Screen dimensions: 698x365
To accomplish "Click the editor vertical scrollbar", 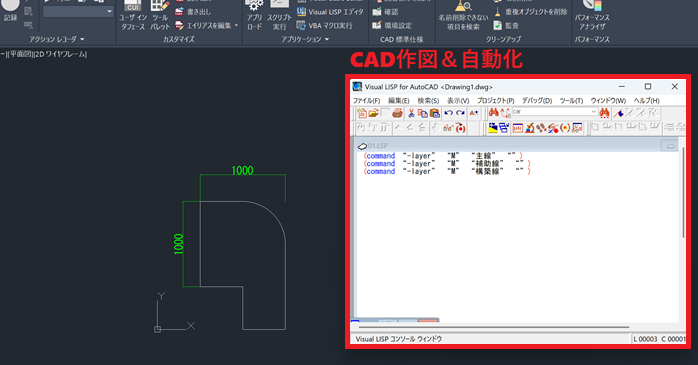I will click(683, 192).
